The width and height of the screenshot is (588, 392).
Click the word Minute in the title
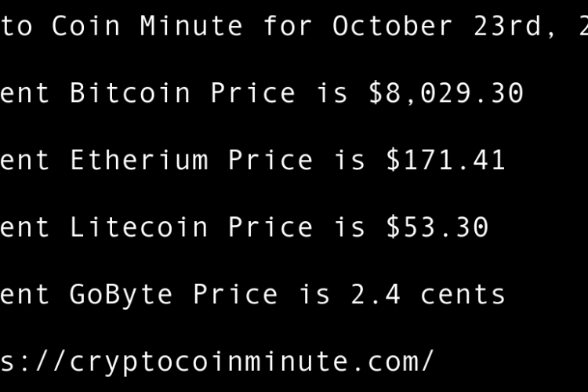point(191,26)
